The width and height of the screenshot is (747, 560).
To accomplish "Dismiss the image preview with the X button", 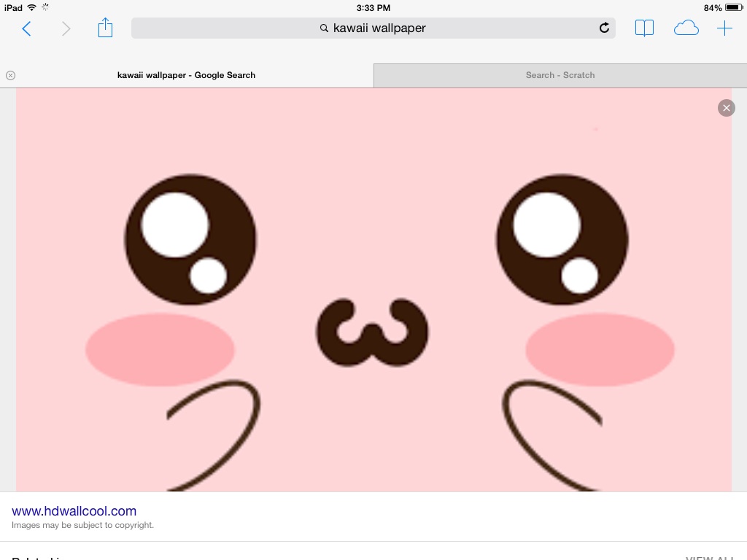I will (726, 108).
